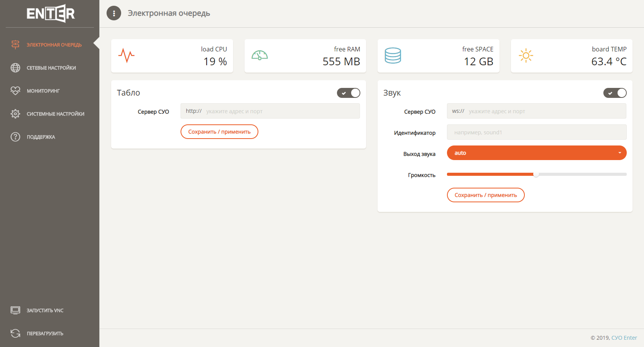Click the reboot arrows icon in the sidebar
The width and height of the screenshot is (644, 347).
[x=15, y=333]
